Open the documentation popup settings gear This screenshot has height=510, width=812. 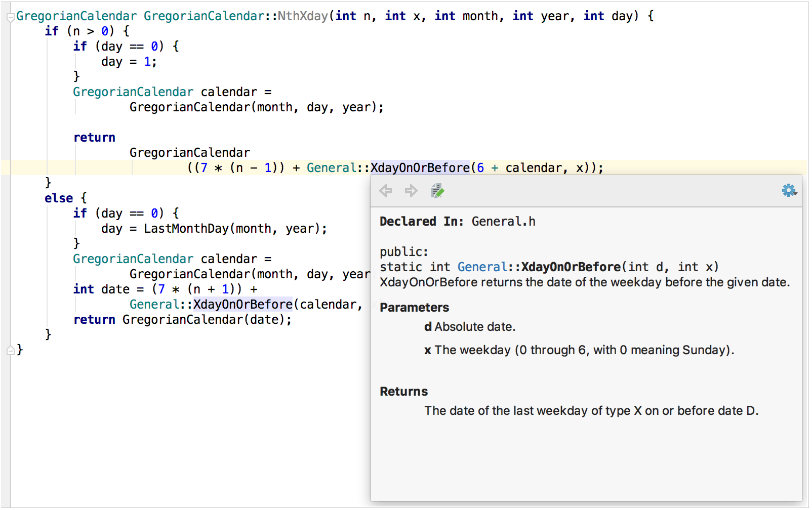click(788, 191)
